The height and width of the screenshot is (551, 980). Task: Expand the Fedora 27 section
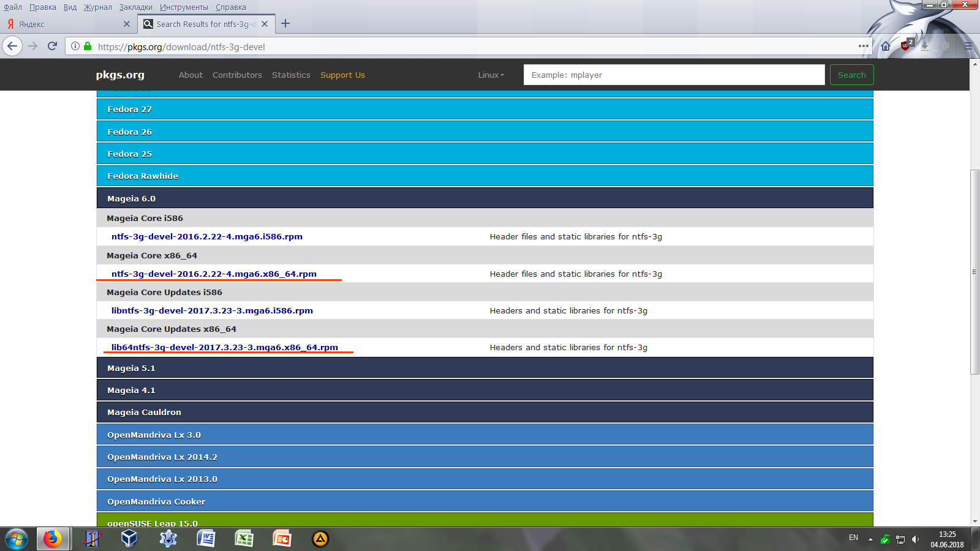point(484,109)
